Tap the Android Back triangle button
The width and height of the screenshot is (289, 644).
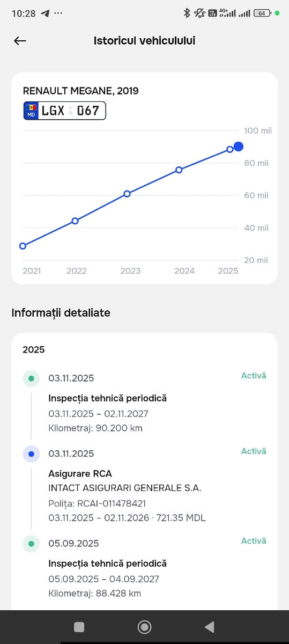click(x=210, y=627)
